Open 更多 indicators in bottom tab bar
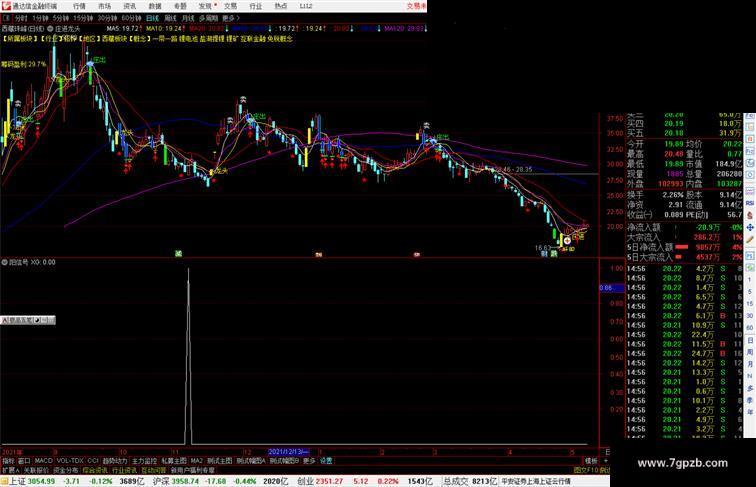The height and width of the screenshot is (487, 756). (x=309, y=461)
